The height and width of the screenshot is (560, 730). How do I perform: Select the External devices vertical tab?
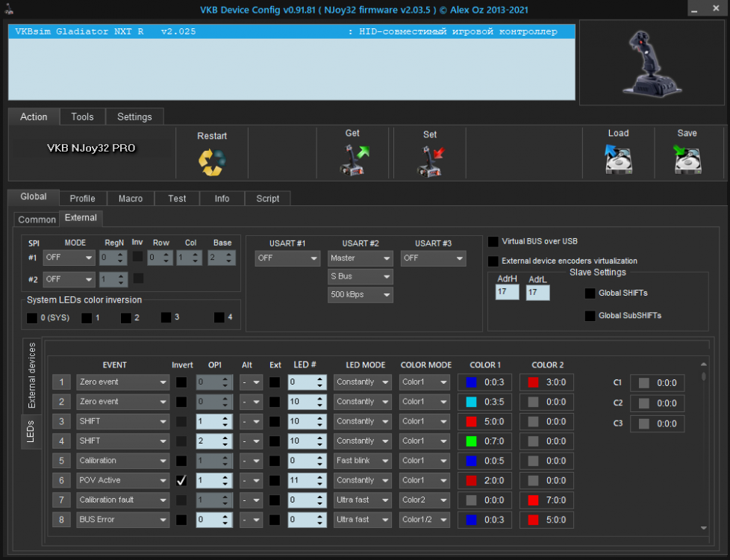(31, 375)
